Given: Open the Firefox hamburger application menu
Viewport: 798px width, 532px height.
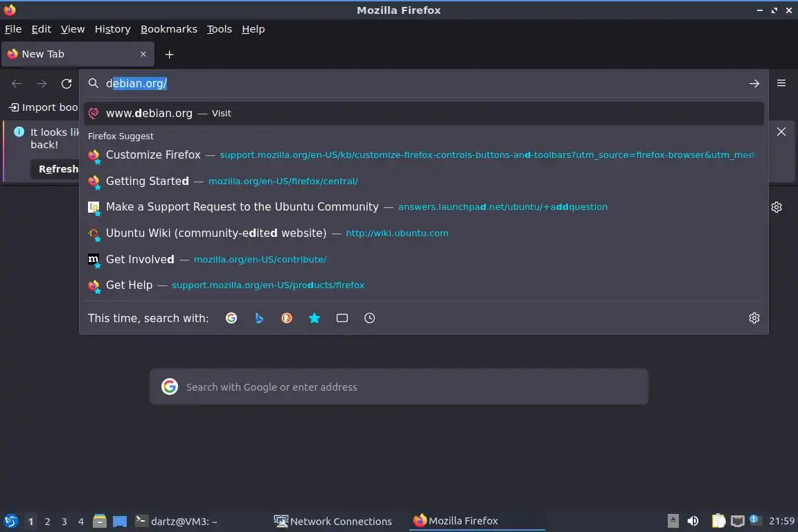Looking at the screenshot, I should click(781, 83).
